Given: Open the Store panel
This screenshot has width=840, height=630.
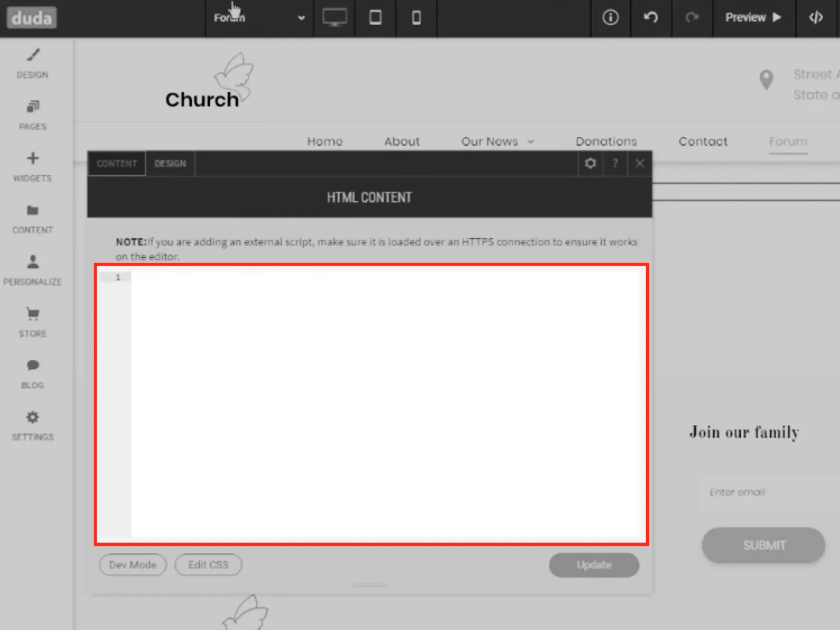Looking at the screenshot, I should point(33,322).
